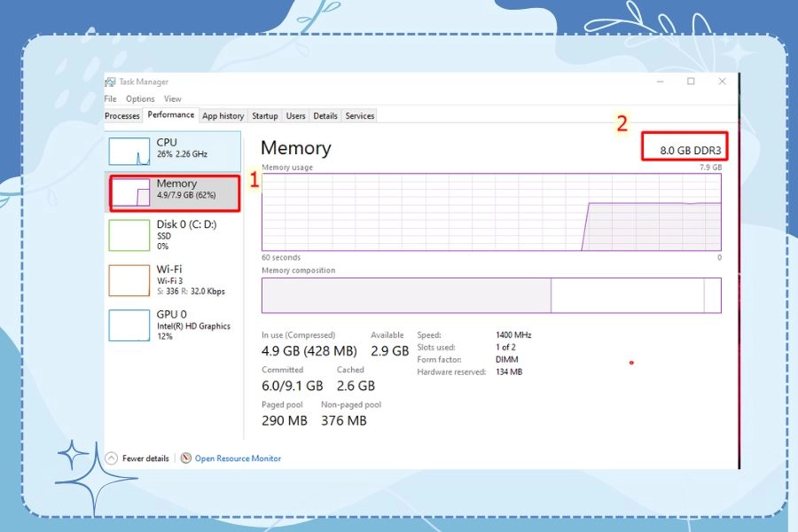Switch to the Processes tab
798x532 pixels.
point(122,116)
